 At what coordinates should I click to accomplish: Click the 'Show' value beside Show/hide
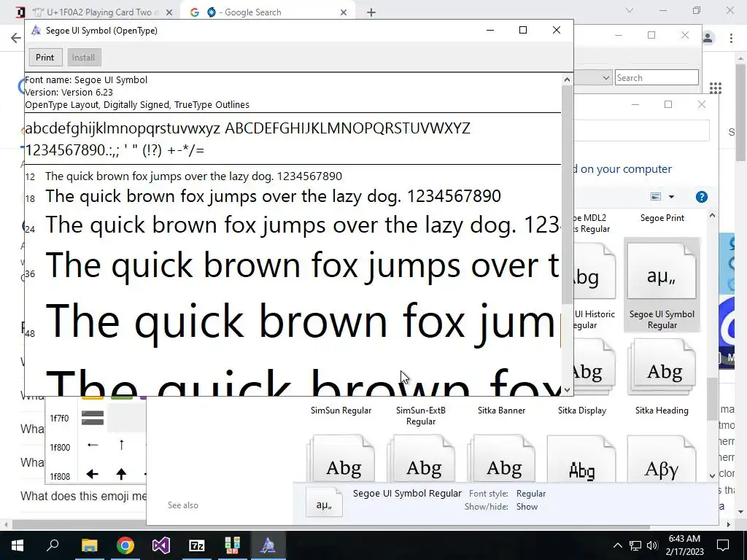tap(527, 507)
